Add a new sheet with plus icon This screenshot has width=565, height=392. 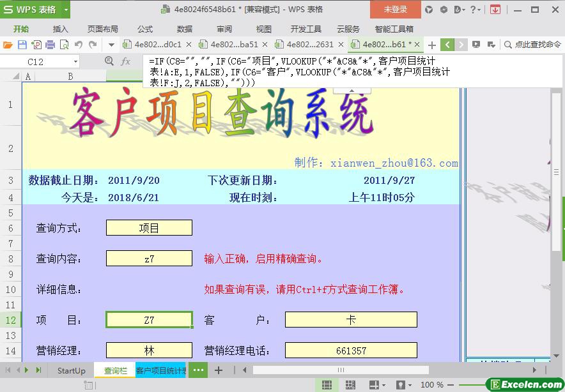point(219,370)
